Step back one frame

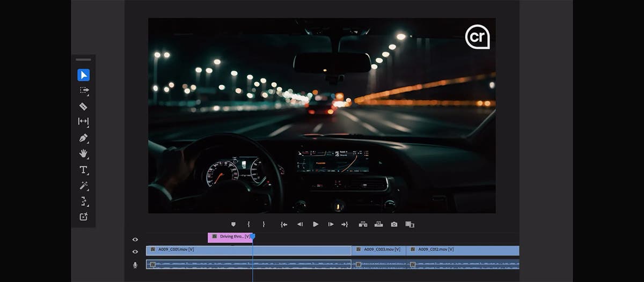point(300,224)
